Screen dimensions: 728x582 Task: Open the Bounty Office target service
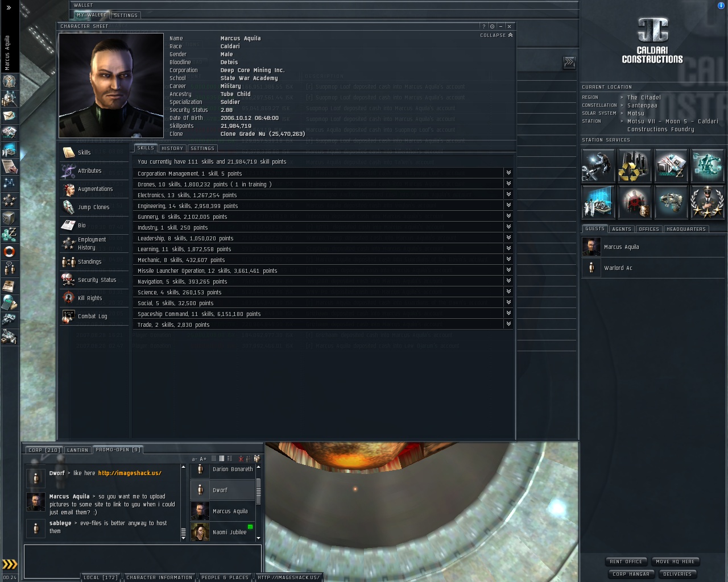(x=635, y=201)
